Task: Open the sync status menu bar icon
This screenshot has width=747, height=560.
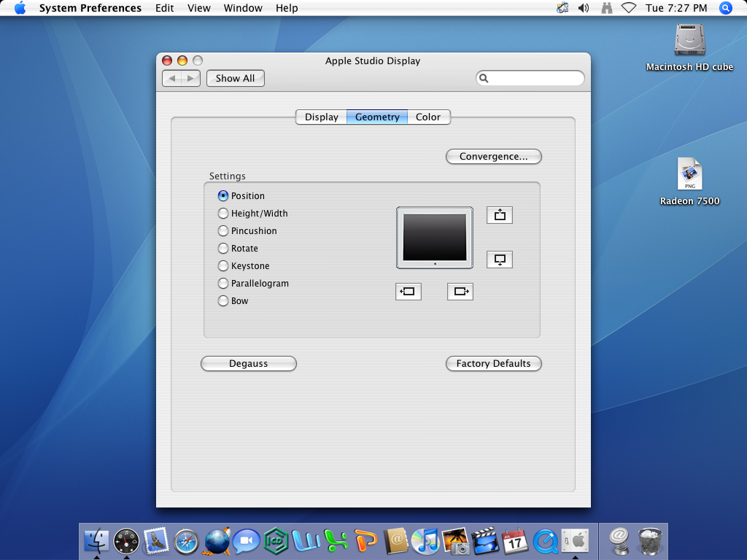Action: pyautogui.click(x=562, y=8)
